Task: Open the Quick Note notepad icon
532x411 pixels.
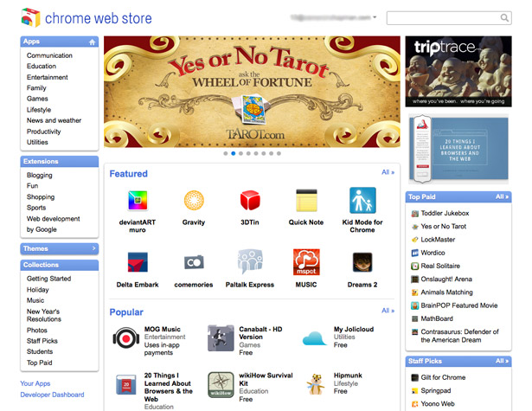Action: (306, 200)
